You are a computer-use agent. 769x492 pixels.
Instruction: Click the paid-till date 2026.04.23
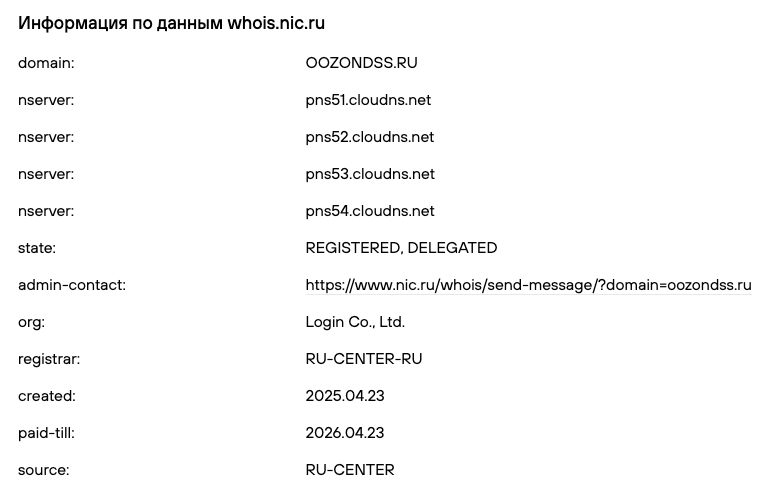coord(345,433)
